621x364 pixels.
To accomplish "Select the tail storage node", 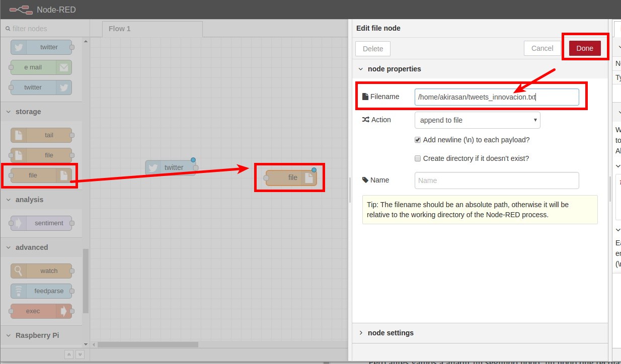I will [x=41, y=135].
